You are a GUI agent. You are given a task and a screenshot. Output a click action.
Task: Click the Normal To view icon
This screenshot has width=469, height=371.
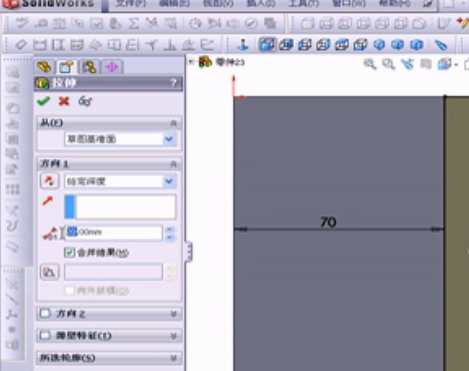(x=441, y=44)
